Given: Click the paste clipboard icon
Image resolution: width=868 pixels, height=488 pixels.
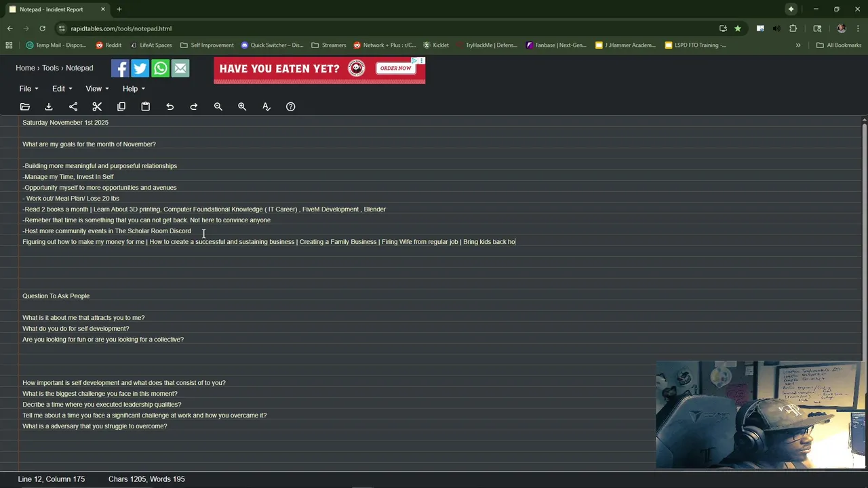Looking at the screenshot, I should pos(145,106).
